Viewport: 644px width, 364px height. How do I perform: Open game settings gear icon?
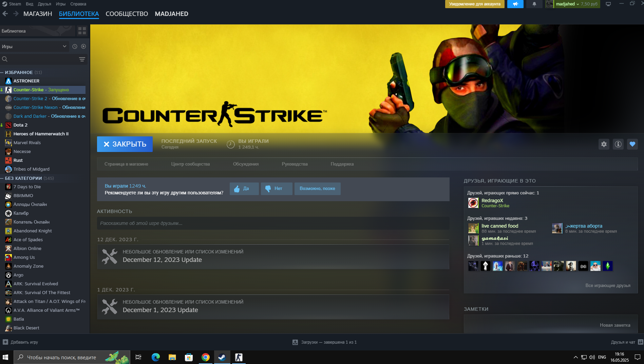(604, 144)
